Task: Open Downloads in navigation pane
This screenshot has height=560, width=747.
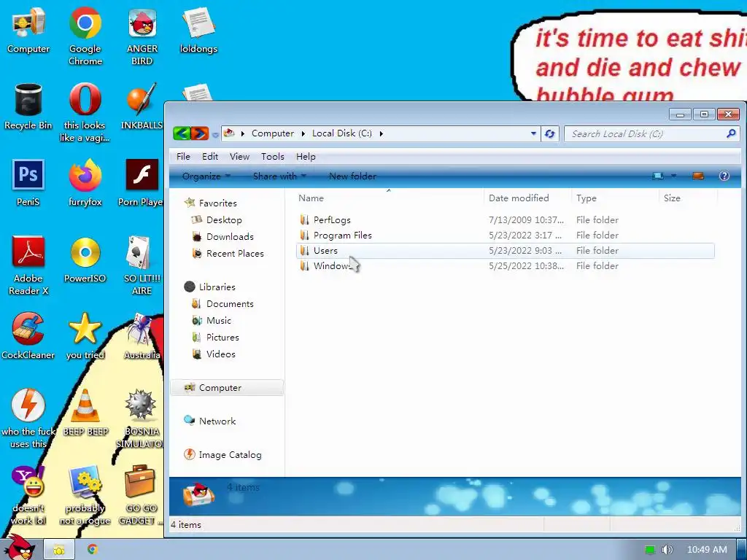Action: [230, 237]
